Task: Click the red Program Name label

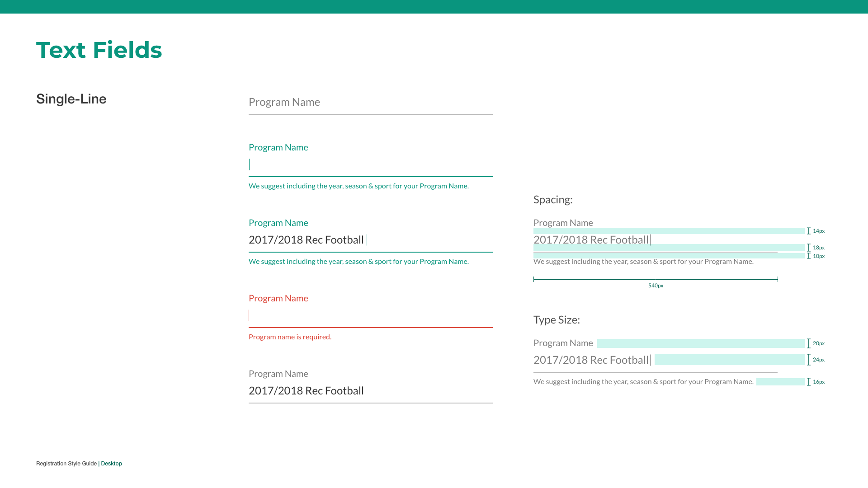Action: click(x=278, y=298)
